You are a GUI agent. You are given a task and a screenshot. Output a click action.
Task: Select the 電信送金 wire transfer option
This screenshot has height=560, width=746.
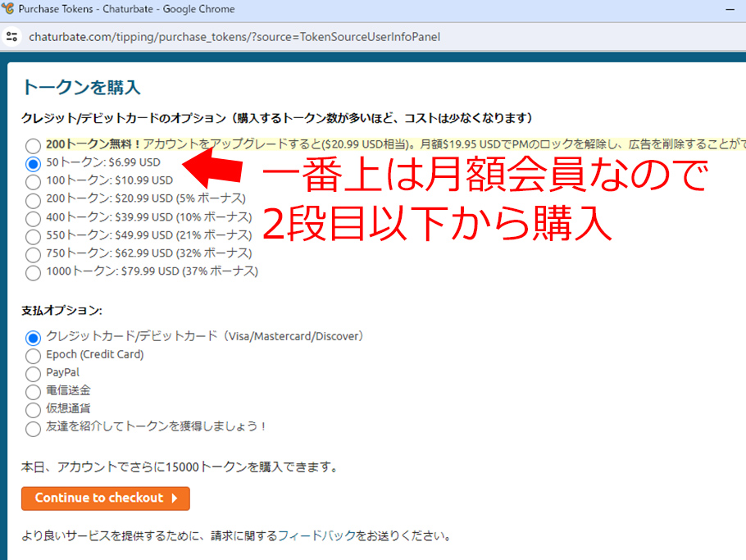(x=33, y=392)
